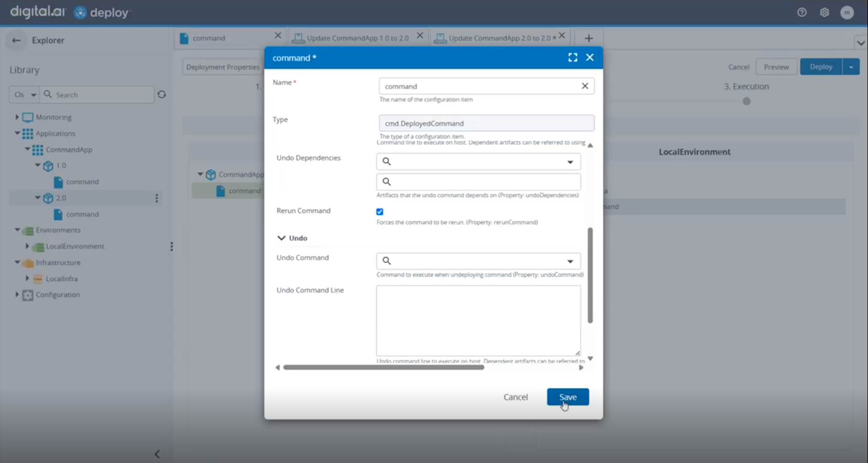Expand the Monitoring tree node
The width and height of the screenshot is (868, 463).
click(17, 117)
